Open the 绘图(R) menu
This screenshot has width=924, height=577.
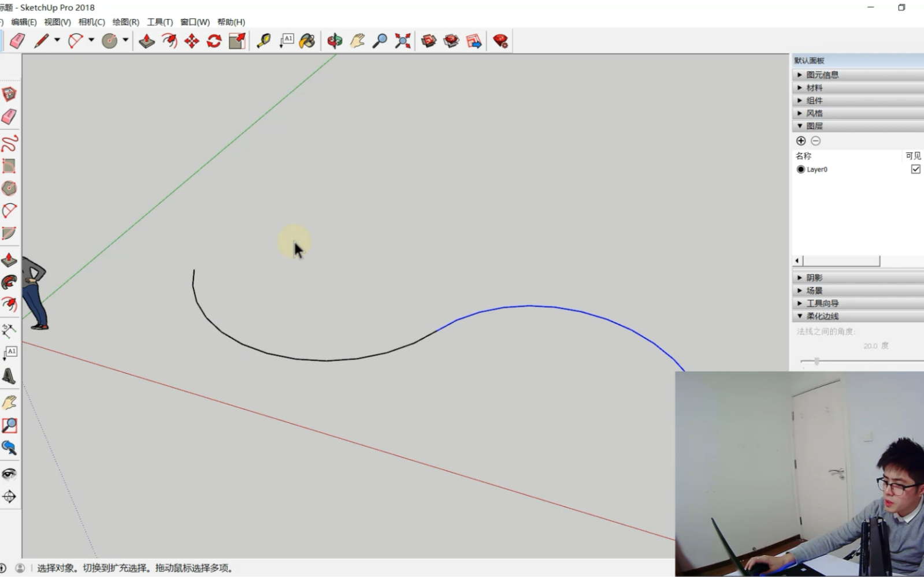(x=125, y=22)
